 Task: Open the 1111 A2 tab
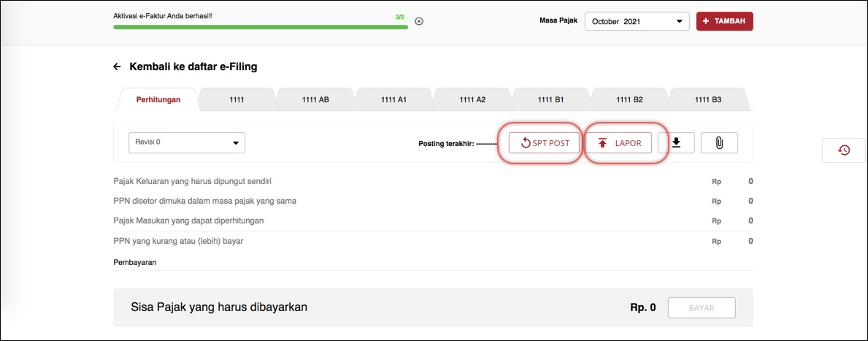point(472,99)
